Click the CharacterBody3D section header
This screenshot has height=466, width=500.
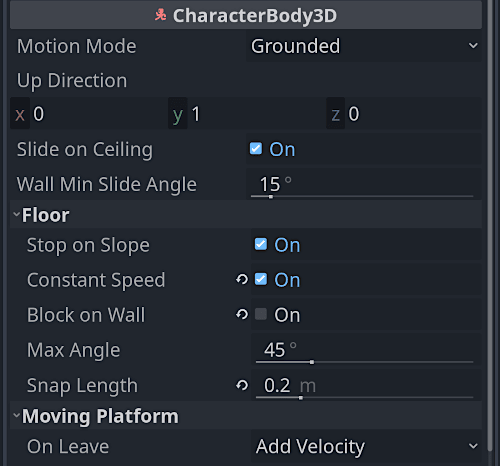(246, 15)
